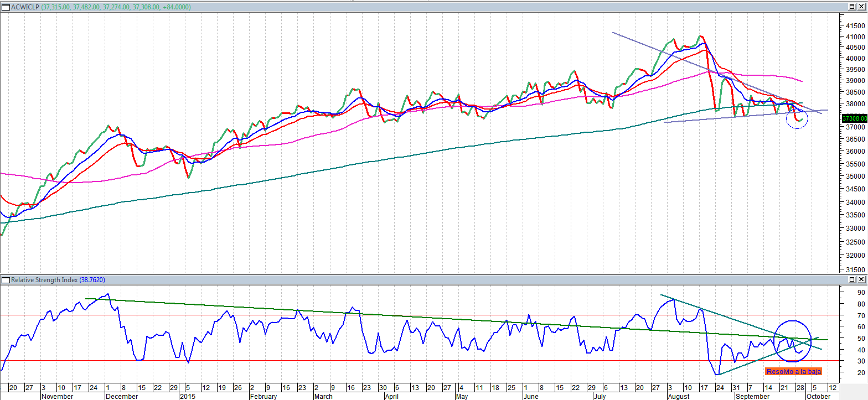Click the June label on date axis
This screenshot has height=400, width=868.
coord(530,396)
